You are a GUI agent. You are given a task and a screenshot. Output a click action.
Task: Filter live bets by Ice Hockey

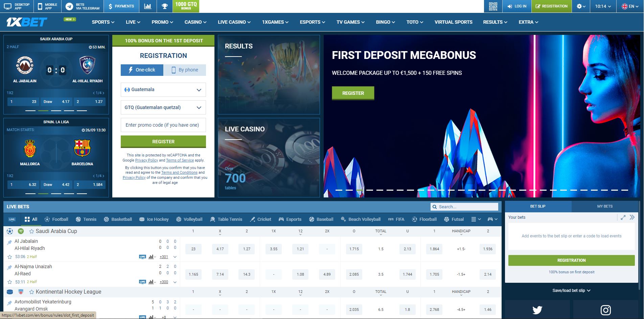(x=154, y=219)
